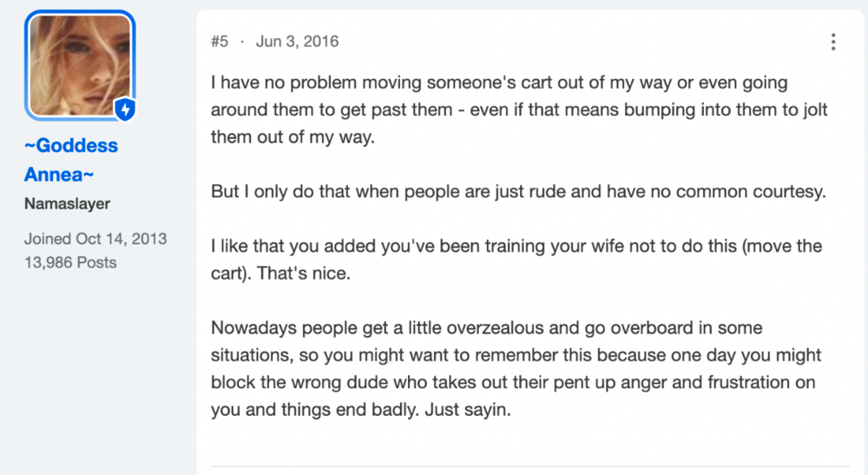Screen dimensions: 868x475
Task: Open ~Goddess Annea~ avatar picture
Action: coord(80,65)
